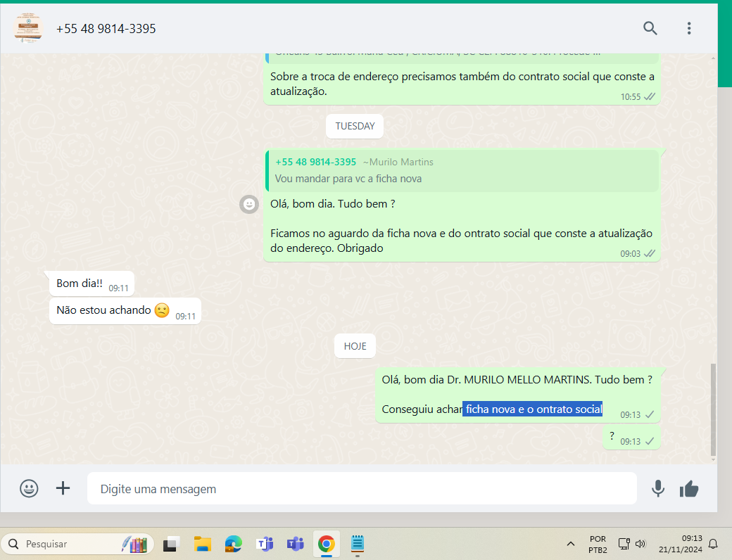Viewport: 732px width, 560px height.
Task: Open File Explorer from taskbar
Action: (x=203, y=544)
